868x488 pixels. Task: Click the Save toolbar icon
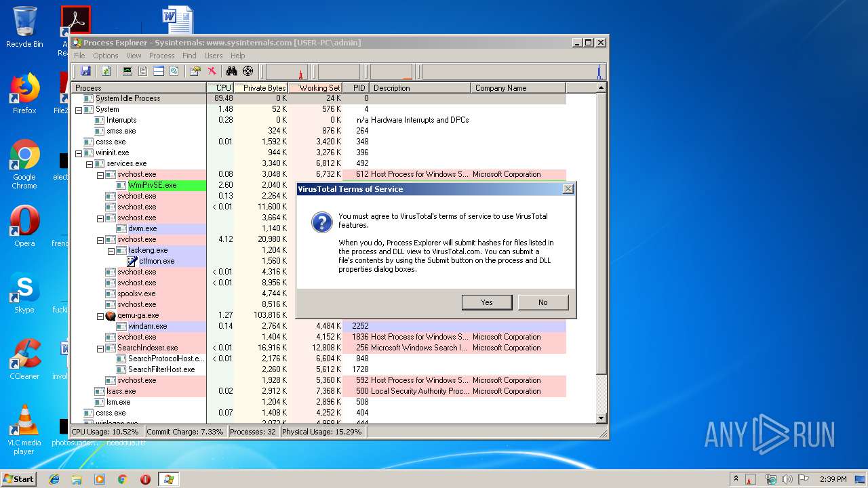point(85,71)
